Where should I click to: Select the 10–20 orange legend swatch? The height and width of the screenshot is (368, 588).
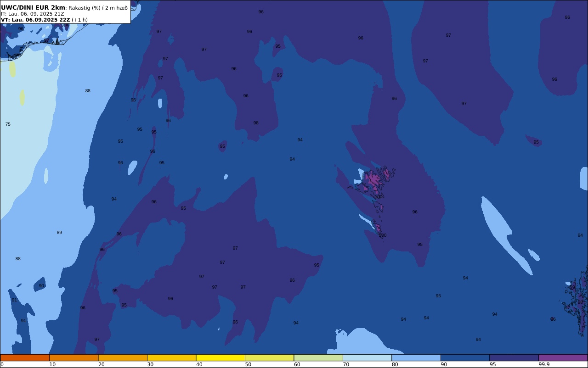73,357
